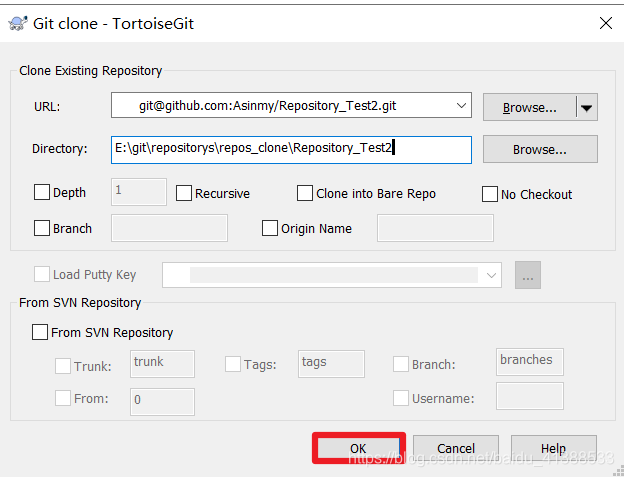Viewport: 624px width, 477px height.
Task: Toggle the Username checkbox
Action: (x=401, y=398)
